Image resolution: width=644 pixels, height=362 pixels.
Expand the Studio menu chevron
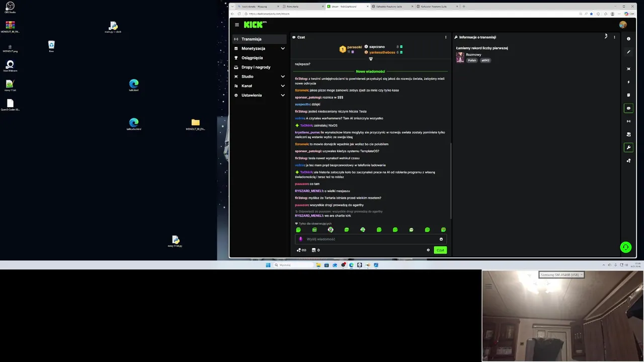283,76
